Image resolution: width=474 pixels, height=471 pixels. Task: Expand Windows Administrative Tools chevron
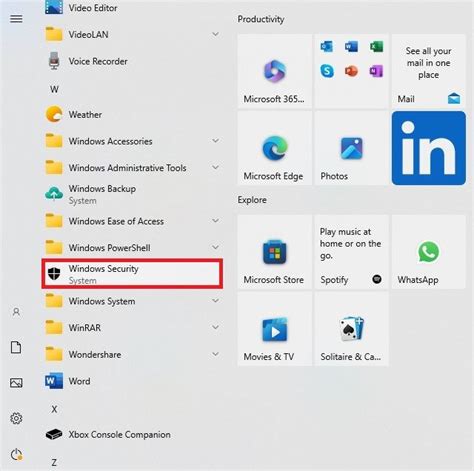[216, 167]
